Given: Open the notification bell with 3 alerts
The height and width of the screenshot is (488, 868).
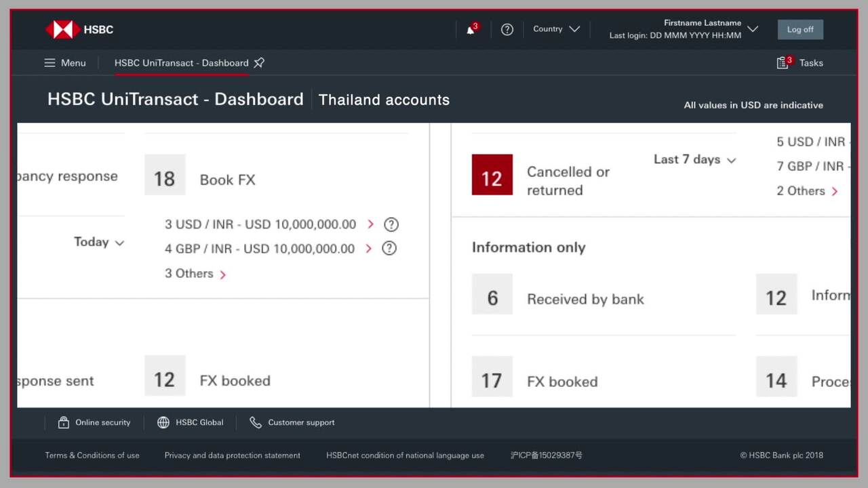Looking at the screenshot, I should tap(469, 30).
